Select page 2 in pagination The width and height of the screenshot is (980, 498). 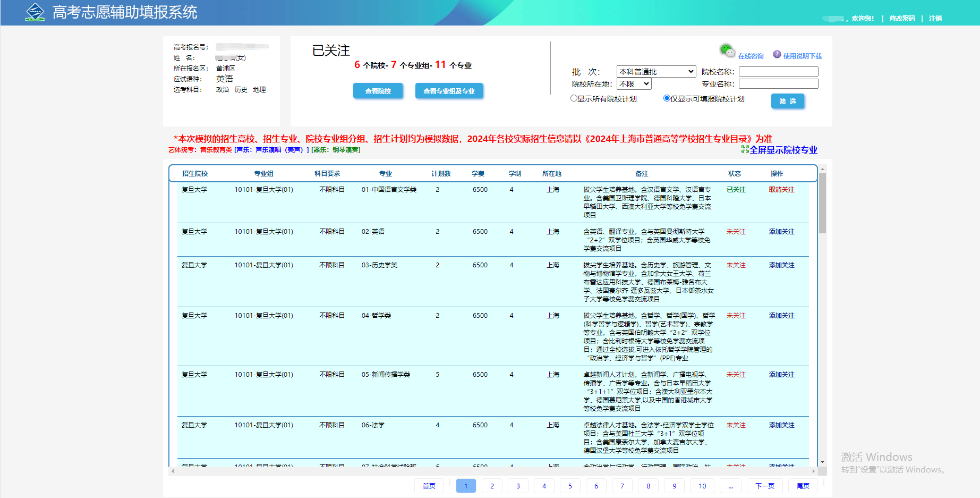[x=492, y=486]
